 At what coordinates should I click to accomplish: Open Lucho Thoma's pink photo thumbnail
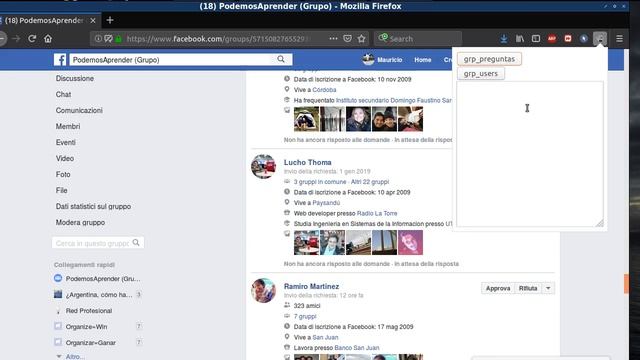click(410, 242)
